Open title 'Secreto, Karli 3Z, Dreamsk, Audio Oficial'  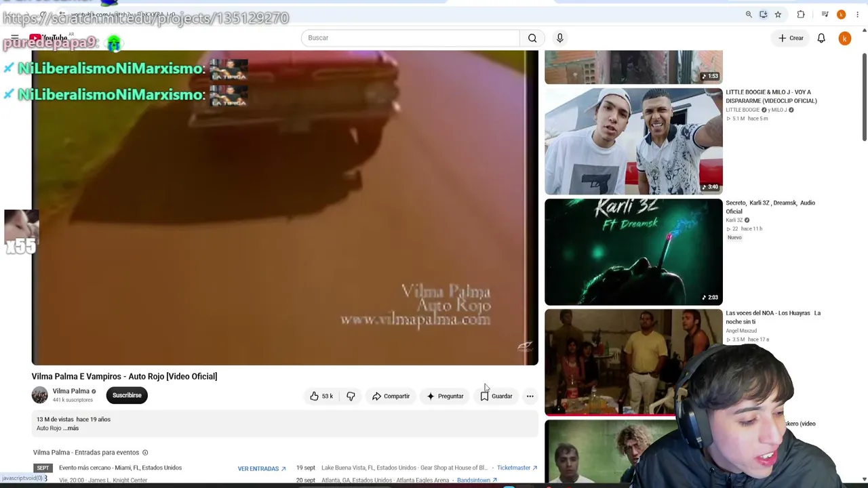(770, 207)
